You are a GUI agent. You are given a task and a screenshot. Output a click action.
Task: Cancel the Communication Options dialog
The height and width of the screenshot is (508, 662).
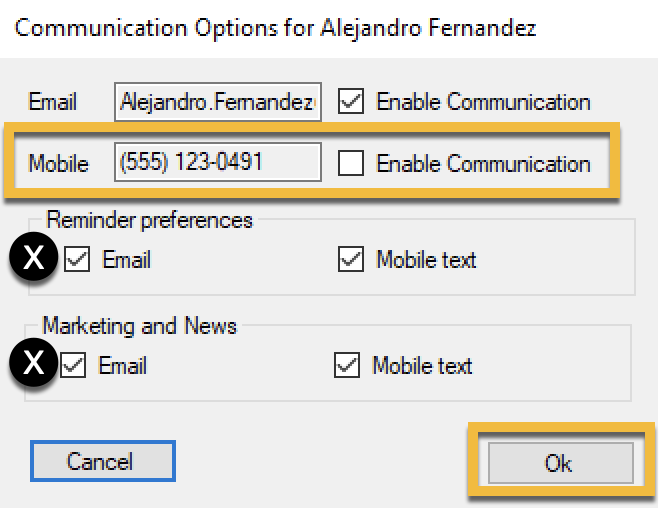pos(103,461)
